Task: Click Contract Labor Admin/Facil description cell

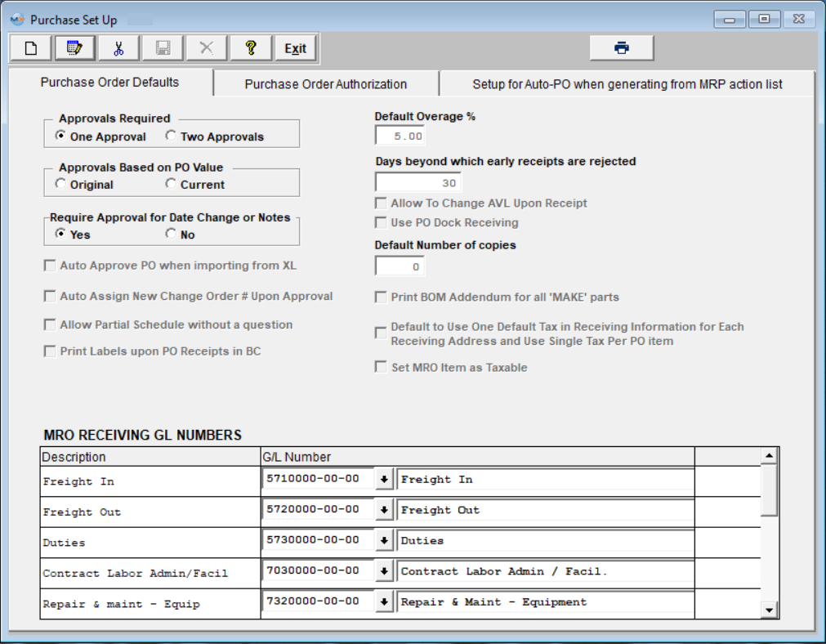Action: click(150, 573)
